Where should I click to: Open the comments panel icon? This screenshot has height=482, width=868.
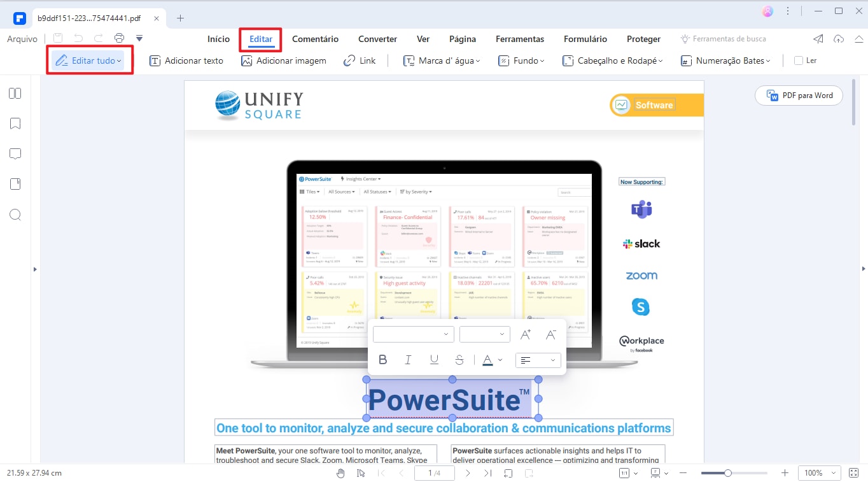pyautogui.click(x=15, y=154)
